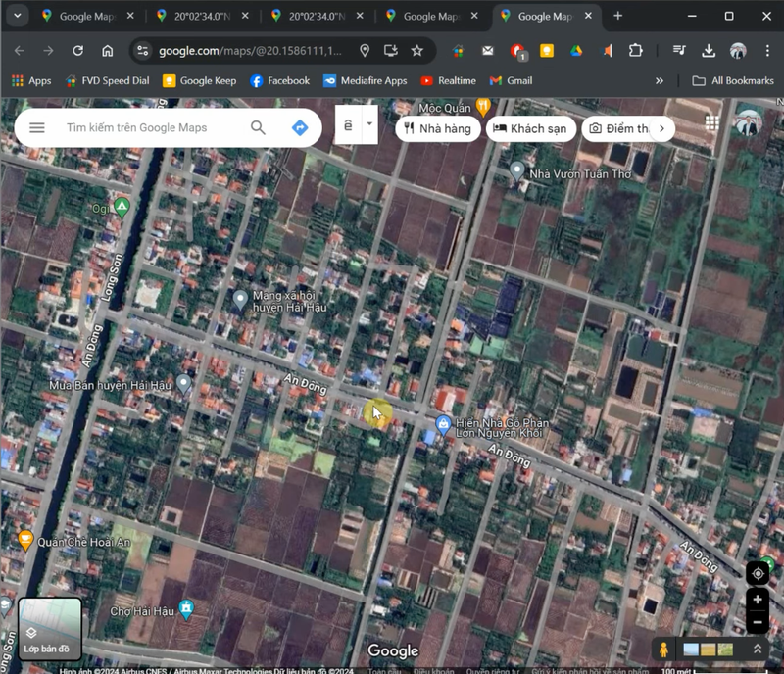
Task: Click the Quán Chè Hoài An marker
Action: pyautogui.click(x=25, y=540)
